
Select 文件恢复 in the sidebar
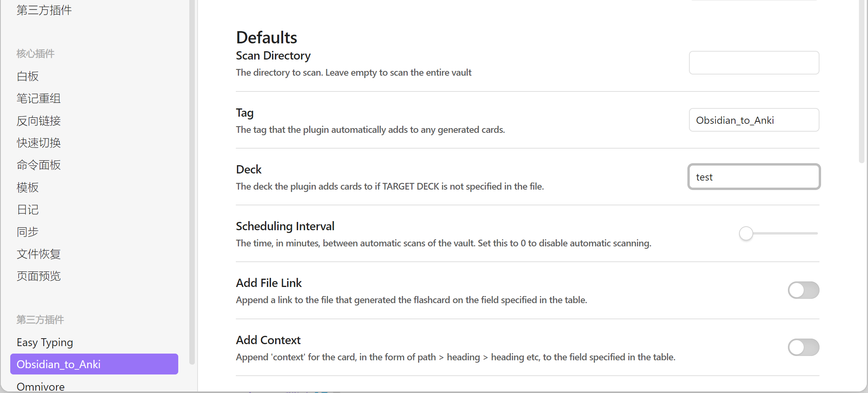(39, 254)
